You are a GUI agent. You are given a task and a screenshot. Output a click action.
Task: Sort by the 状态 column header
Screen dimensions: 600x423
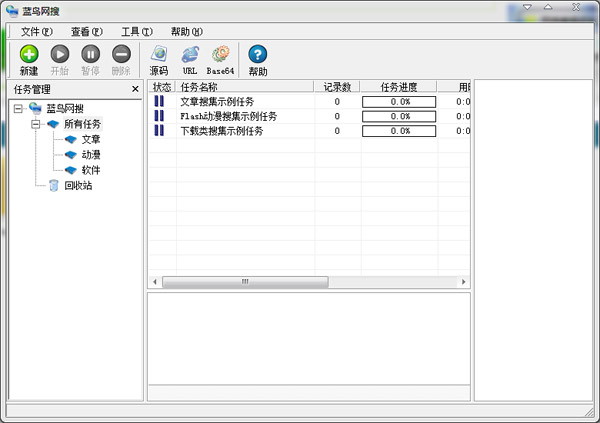tap(161, 87)
